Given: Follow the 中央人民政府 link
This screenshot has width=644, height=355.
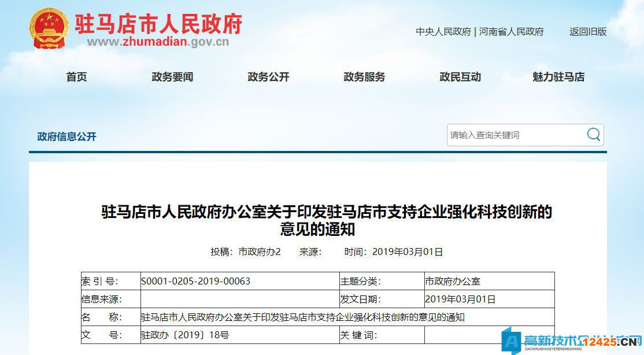Looking at the screenshot, I should [443, 32].
